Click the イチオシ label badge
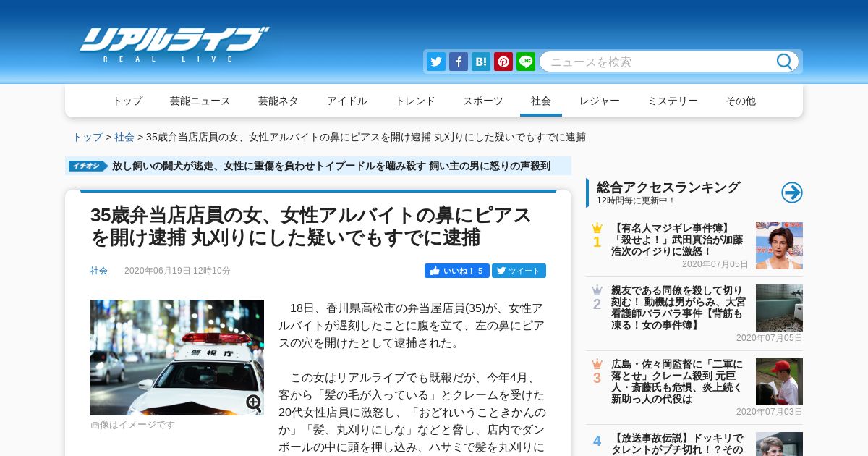This screenshot has height=456, width=868. click(x=88, y=166)
